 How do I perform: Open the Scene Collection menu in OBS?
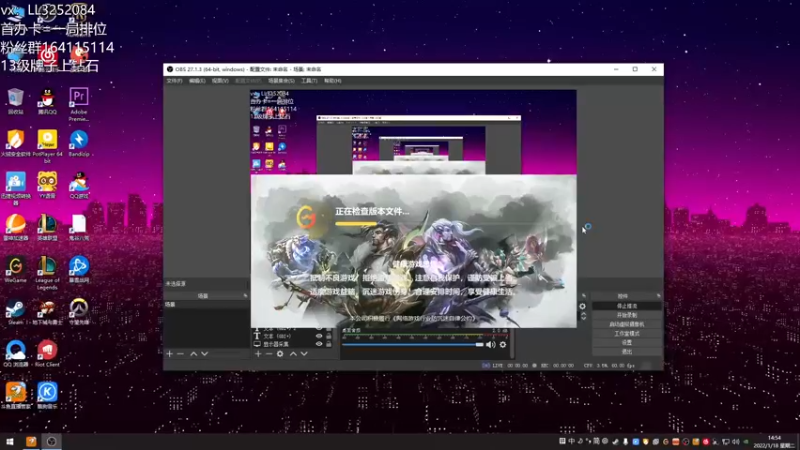281,81
